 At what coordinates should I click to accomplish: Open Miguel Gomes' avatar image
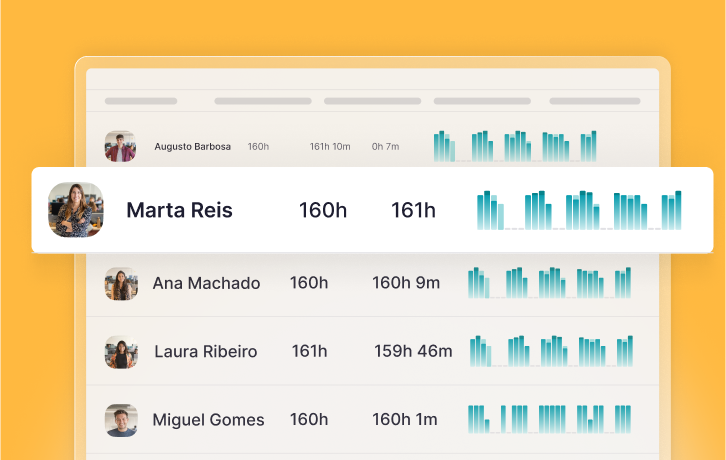pyautogui.click(x=120, y=420)
